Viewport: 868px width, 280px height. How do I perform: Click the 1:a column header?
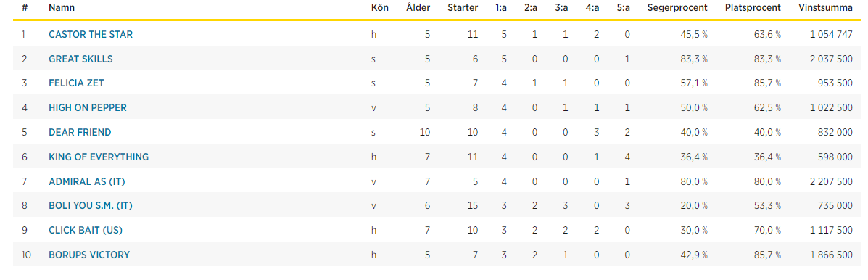click(x=501, y=8)
